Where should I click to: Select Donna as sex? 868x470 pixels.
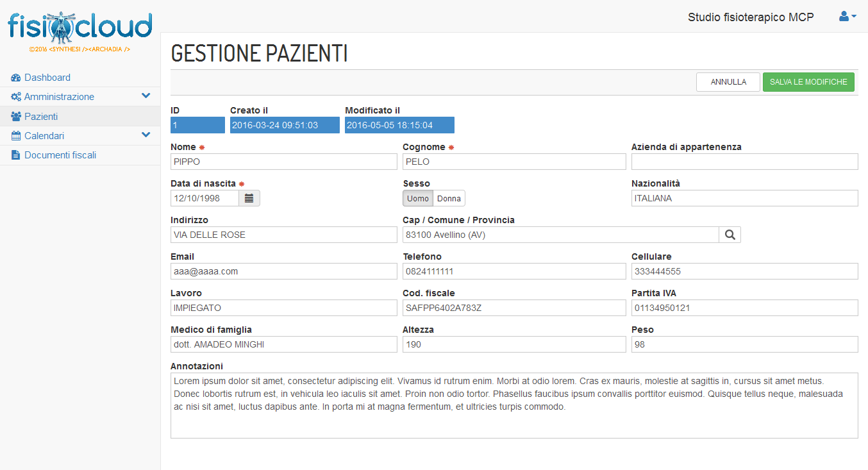click(x=449, y=198)
